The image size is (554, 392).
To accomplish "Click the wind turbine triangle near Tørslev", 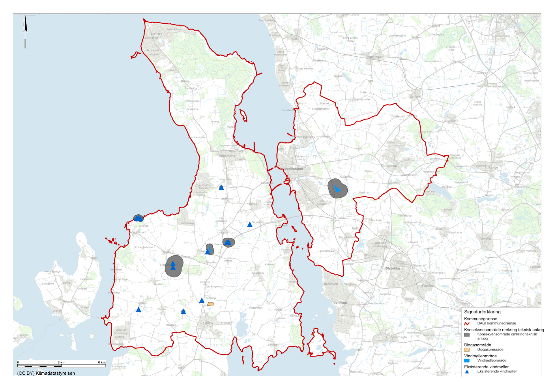I will coord(250,225).
